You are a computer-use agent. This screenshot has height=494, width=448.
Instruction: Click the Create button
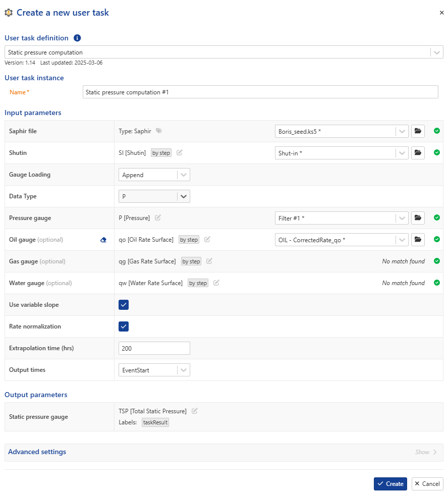(x=390, y=483)
